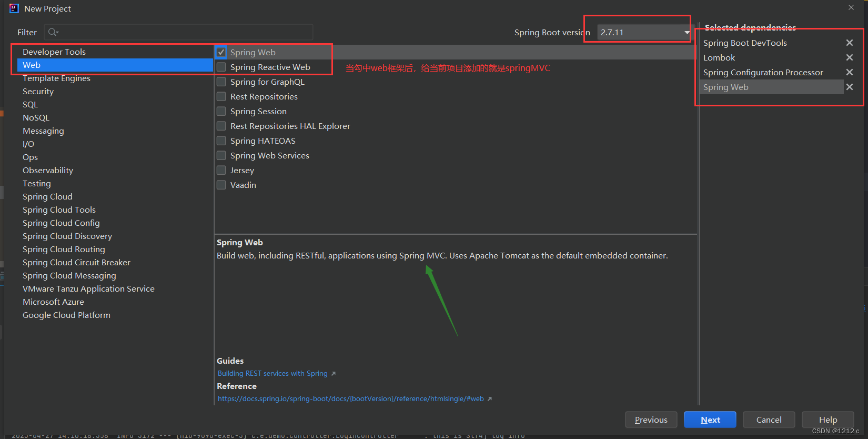Enable the Spring Session checkbox
Viewport: 868px width, 439px height.
(221, 111)
